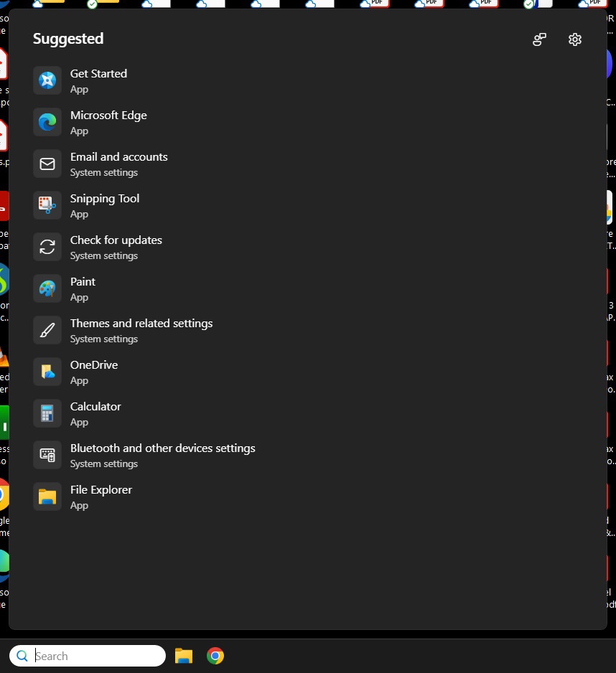The image size is (616, 673).
Task: Click inside the taskbar Search field
Action: tap(87, 656)
